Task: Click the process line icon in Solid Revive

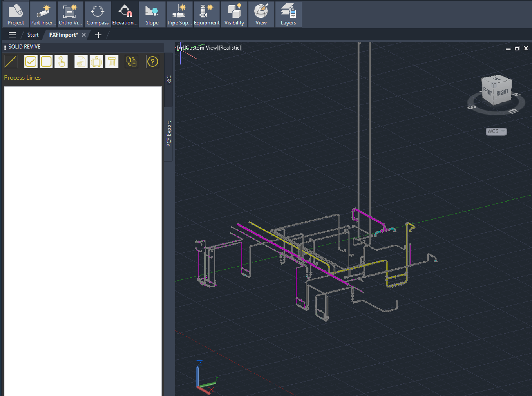Action: [x=11, y=61]
